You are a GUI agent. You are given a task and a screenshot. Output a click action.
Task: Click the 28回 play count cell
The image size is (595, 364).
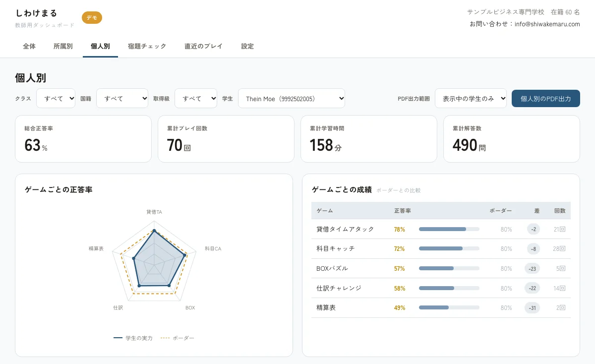(x=559, y=248)
